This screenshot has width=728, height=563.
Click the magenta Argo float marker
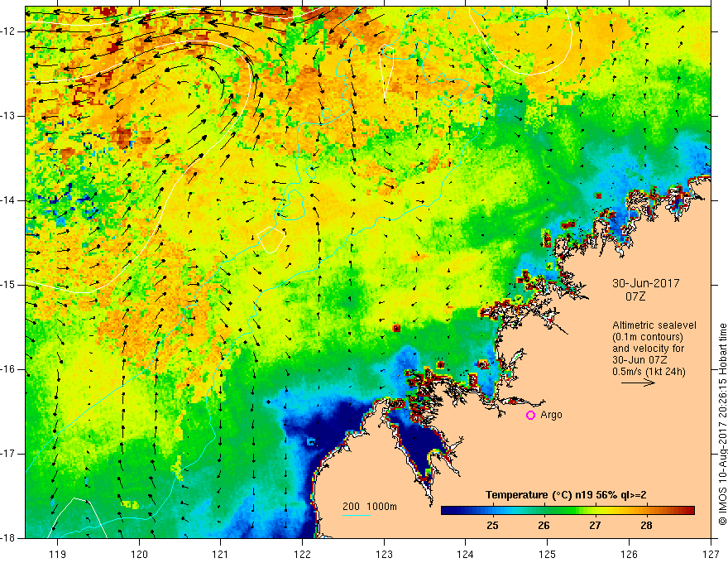(530, 416)
